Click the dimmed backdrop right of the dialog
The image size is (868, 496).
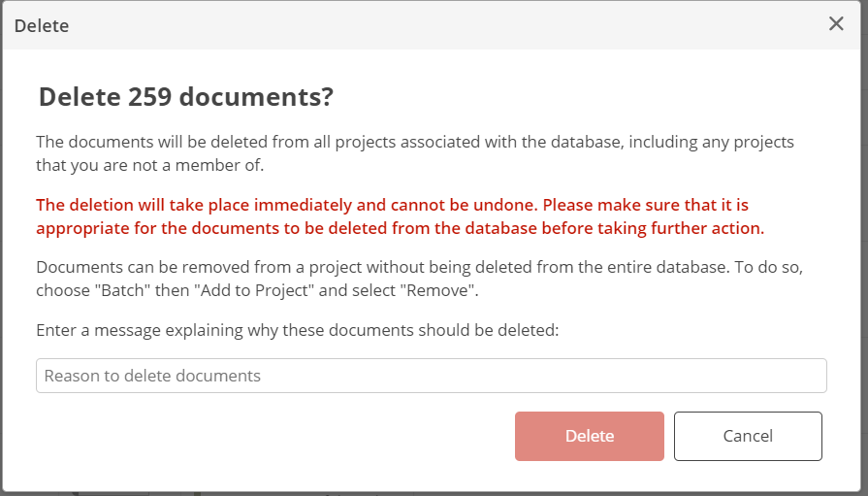coord(864,249)
